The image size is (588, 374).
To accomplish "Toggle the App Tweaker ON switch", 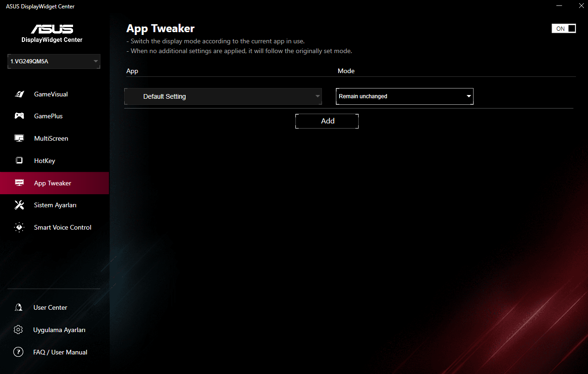I will click(x=564, y=28).
